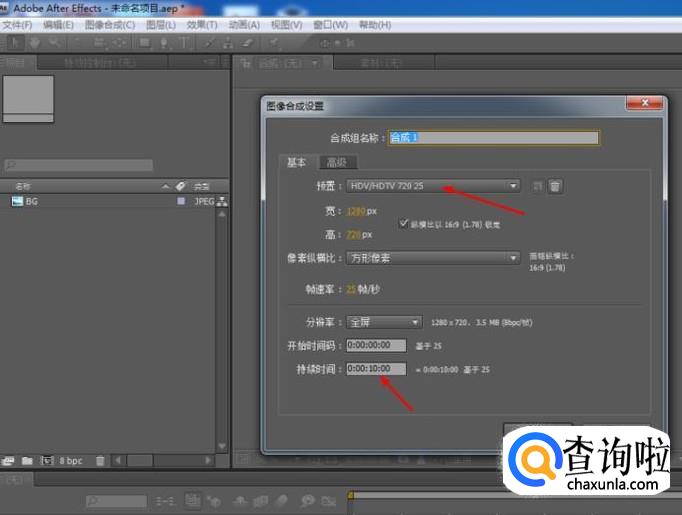Switch to the 高级 tab in dialog
682x515 pixels.
pyautogui.click(x=337, y=162)
